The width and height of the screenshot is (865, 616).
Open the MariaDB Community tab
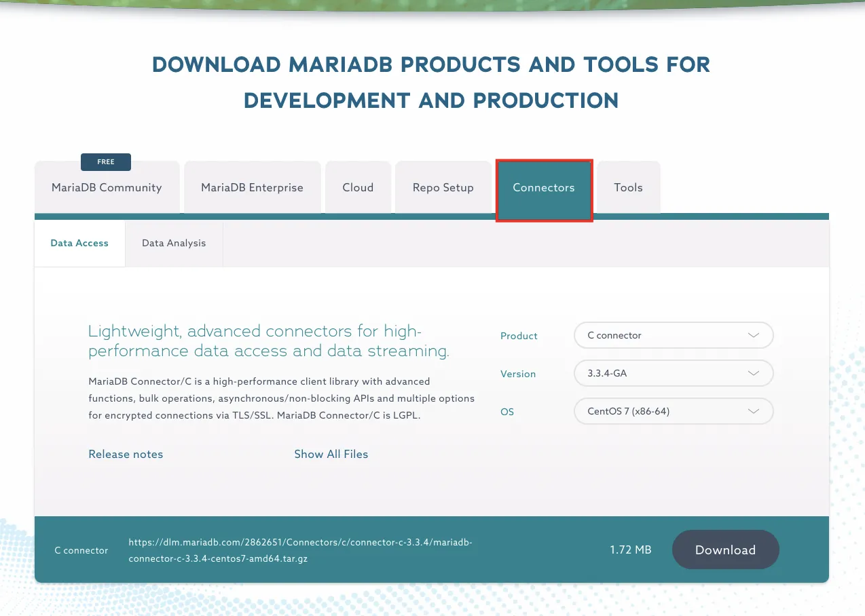click(x=107, y=187)
